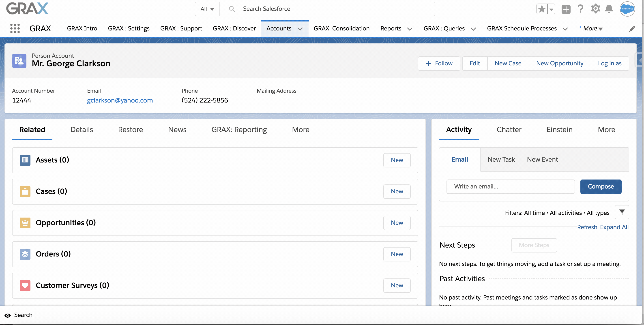The image size is (644, 325).
Task: Click the GRAX logo
Action: 27,9
